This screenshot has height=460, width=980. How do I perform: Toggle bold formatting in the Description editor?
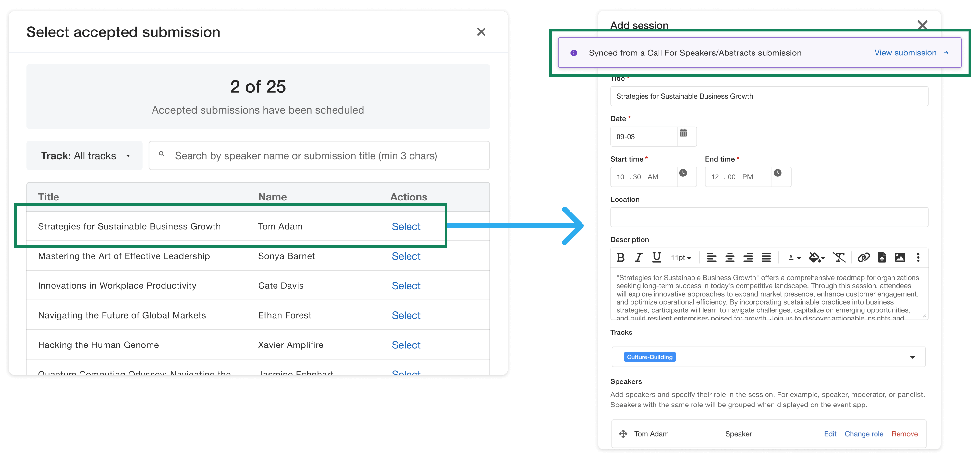click(x=620, y=258)
